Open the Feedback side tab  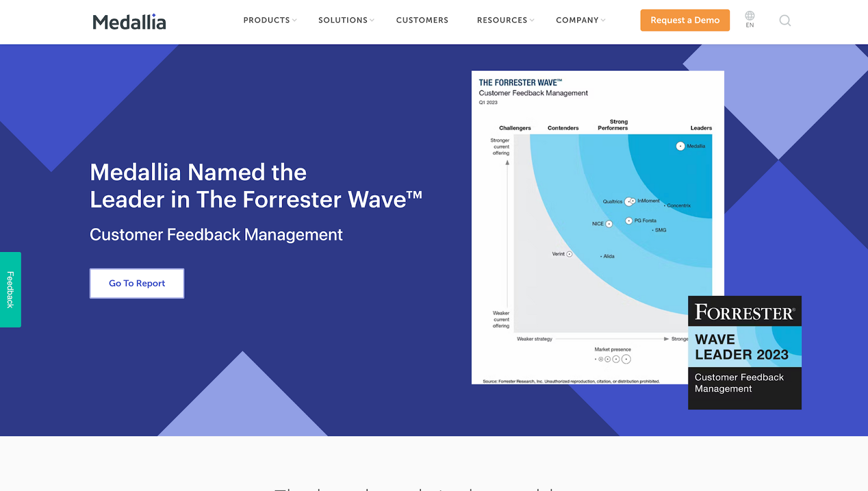10,289
